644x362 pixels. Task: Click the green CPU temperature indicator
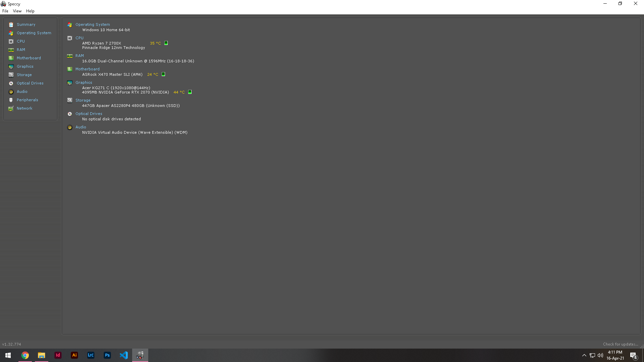click(166, 43)
